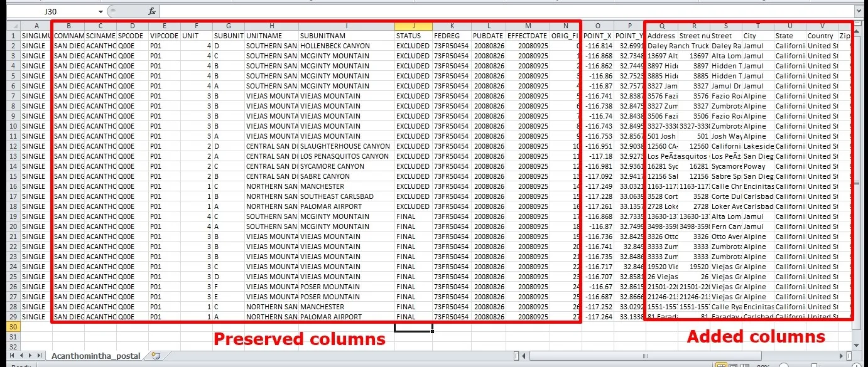Click the horizontal scrollbar right arrow
The width and height of the screenshot is (868, 367).
pos(840,355)
